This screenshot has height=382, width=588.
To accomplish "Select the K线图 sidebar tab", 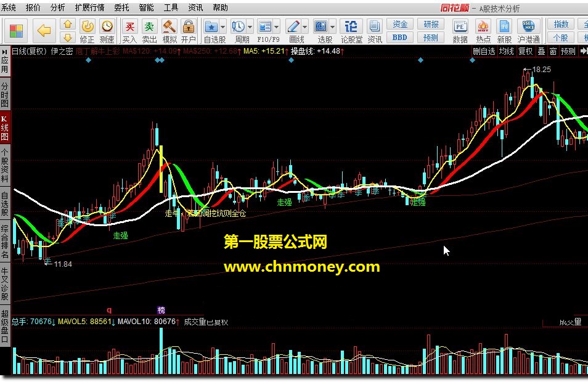I will (5, 128).
